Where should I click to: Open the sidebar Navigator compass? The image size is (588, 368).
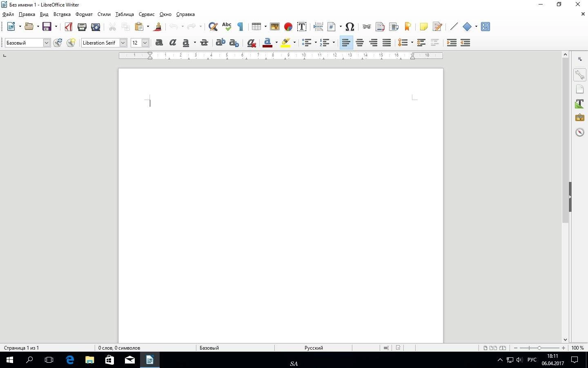coord(579,132)
